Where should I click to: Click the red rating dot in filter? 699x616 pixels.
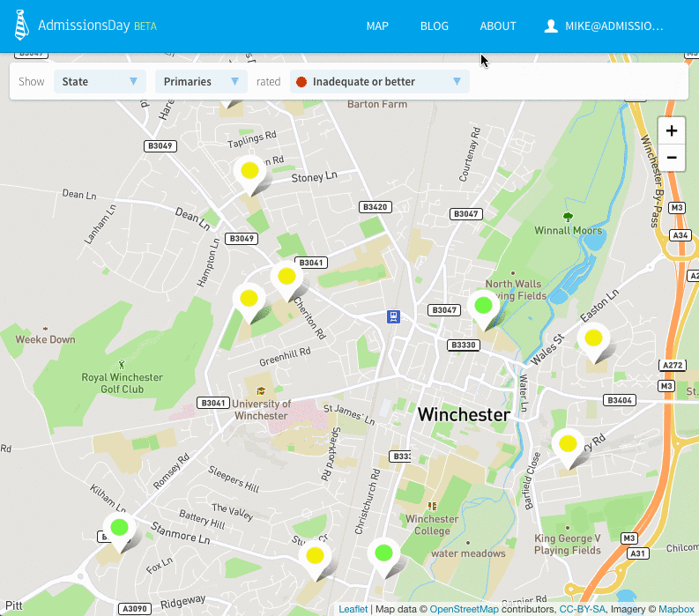click(301, 82)
